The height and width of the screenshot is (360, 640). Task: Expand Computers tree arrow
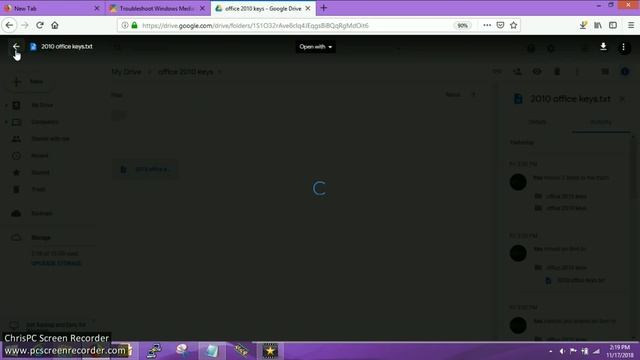tap(6, 122)
